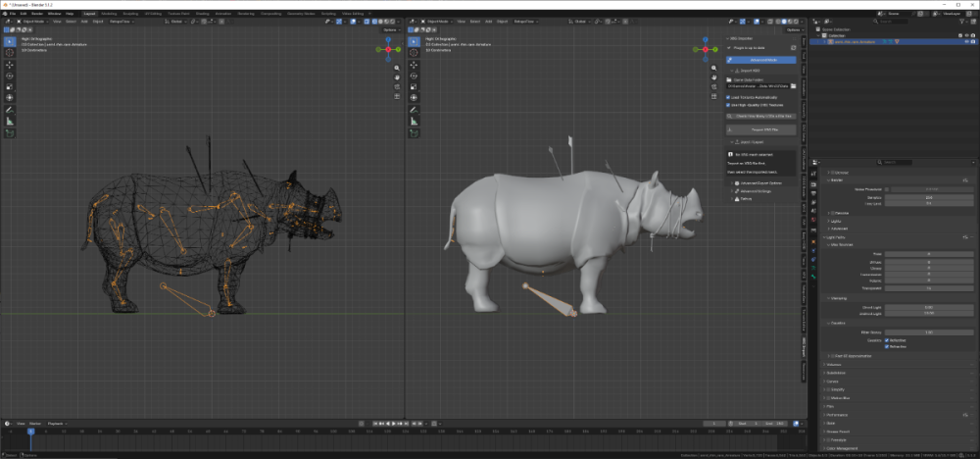Select Move tool in right viewport toolbar

click(414, 65)
